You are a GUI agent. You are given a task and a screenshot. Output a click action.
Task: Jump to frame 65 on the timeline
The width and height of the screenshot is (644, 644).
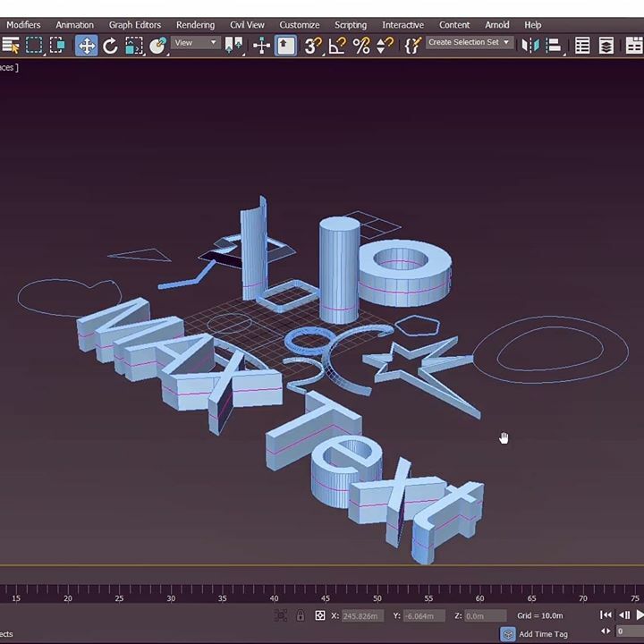(x=531, y=598)
